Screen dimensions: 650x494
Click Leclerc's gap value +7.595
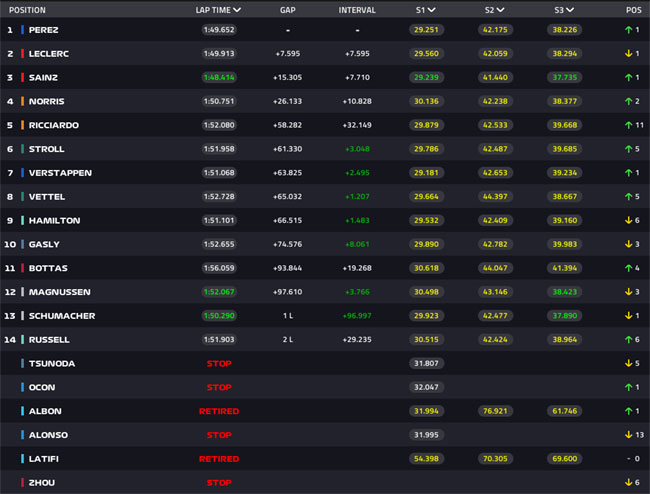coord(288,53)
